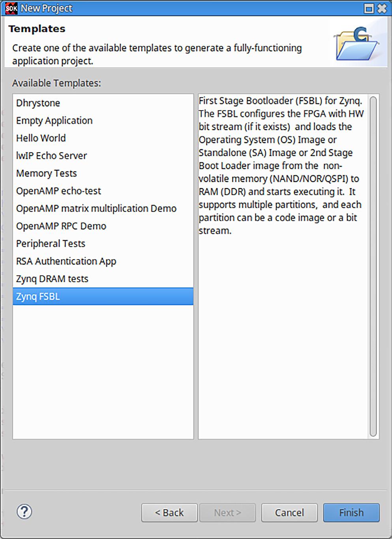This screenshot has width=392, height=539.
Task: Click the SDK logo in title bar
Action: click(11, 8)
